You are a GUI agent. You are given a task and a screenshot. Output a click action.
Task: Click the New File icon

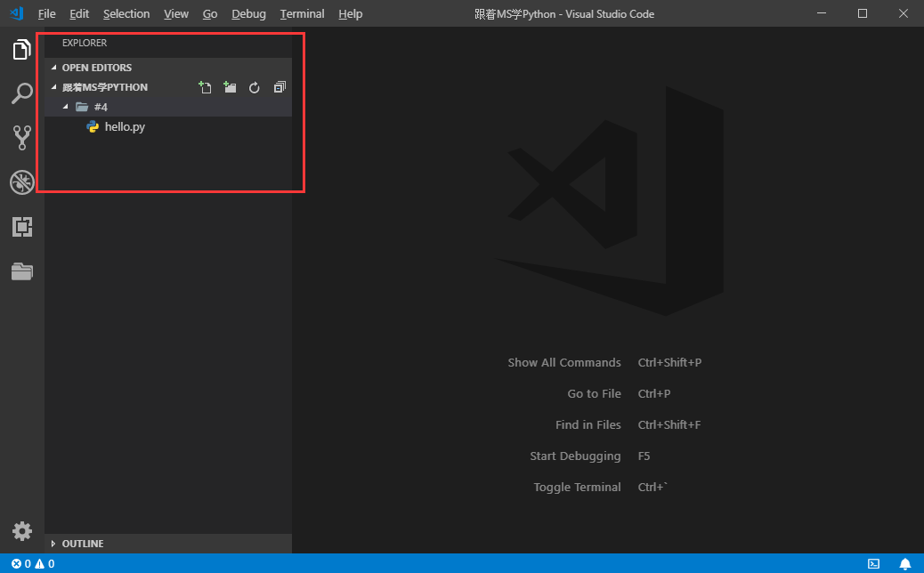click(x=205, y=87)
